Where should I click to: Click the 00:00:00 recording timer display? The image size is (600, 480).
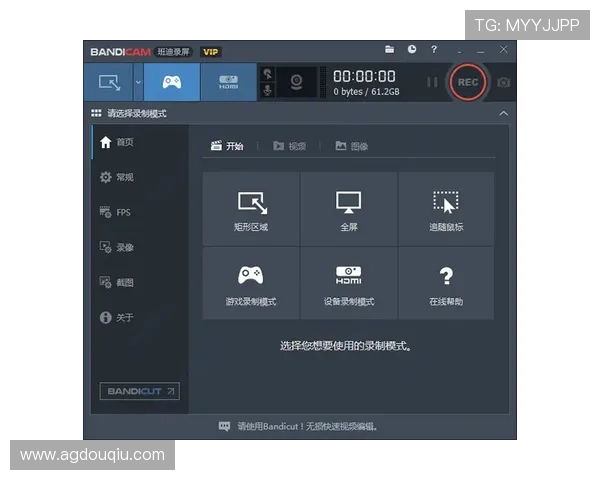[364, 76]
